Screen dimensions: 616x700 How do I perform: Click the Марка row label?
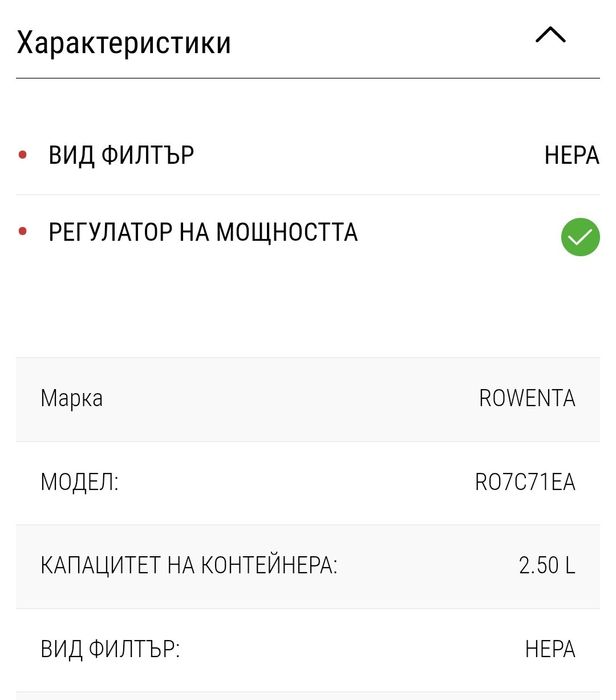coord(71,398)
